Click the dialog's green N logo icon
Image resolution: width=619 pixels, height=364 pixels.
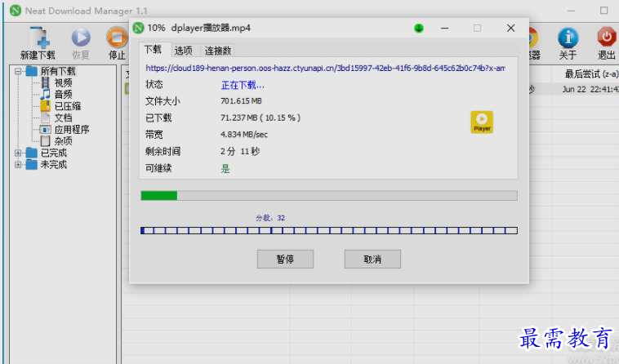[139, 28]
